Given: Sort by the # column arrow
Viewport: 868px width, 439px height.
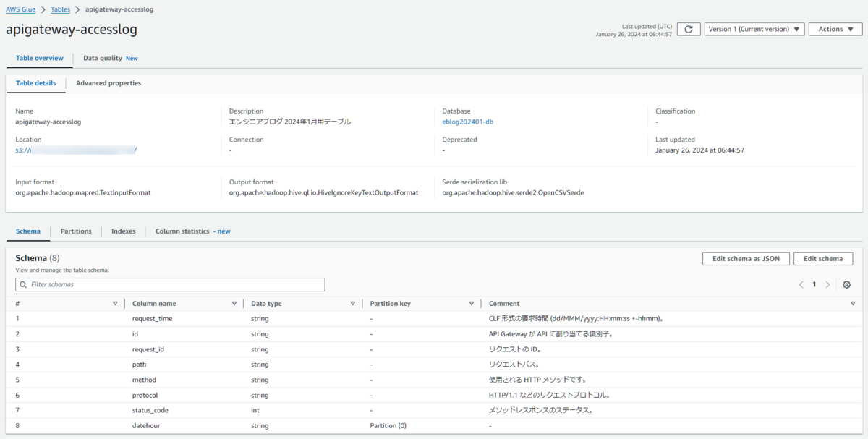Looking at the screenshot, I should [115, 304].
